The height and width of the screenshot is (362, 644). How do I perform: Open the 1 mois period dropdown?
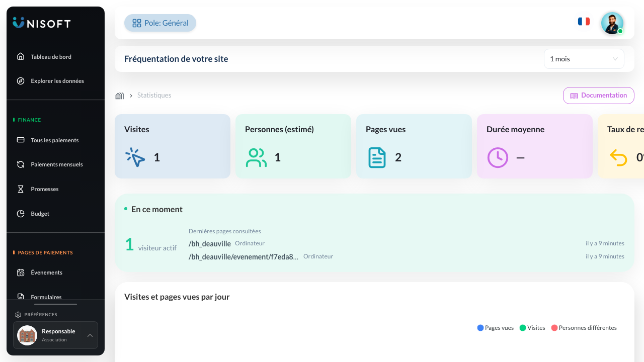tap(584, 59)
